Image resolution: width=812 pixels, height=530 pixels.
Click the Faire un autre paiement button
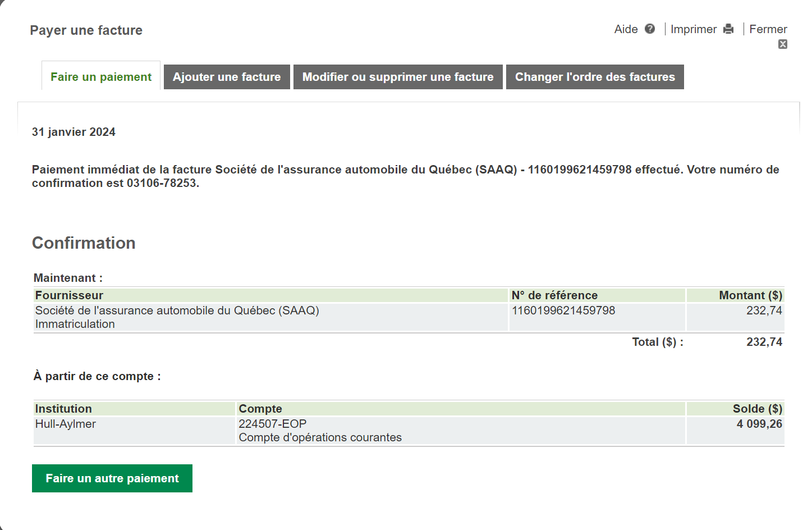click(112, 478)
